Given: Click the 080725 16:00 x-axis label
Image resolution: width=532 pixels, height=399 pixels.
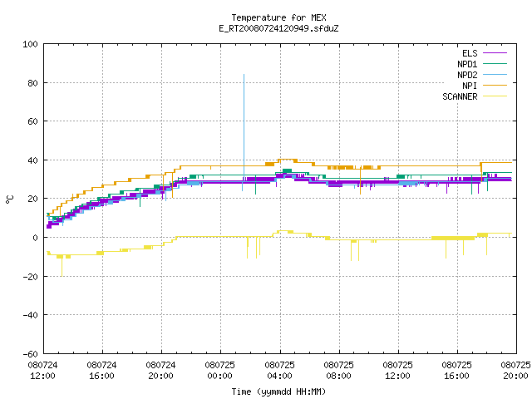Looking at the screenshot, I should click(456, 371).
